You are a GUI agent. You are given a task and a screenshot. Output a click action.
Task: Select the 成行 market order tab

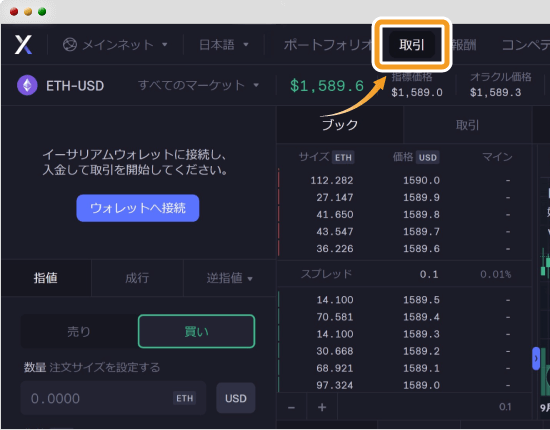[x=137, y=278]
